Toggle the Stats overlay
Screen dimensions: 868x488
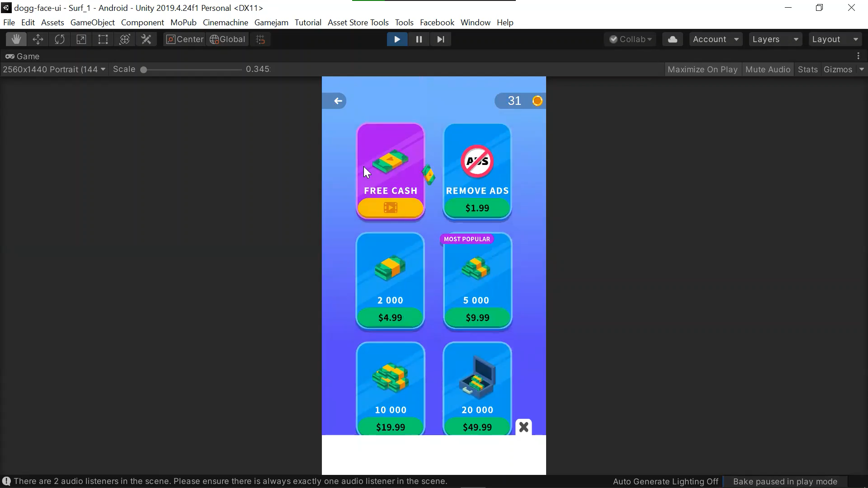point(807,70)
